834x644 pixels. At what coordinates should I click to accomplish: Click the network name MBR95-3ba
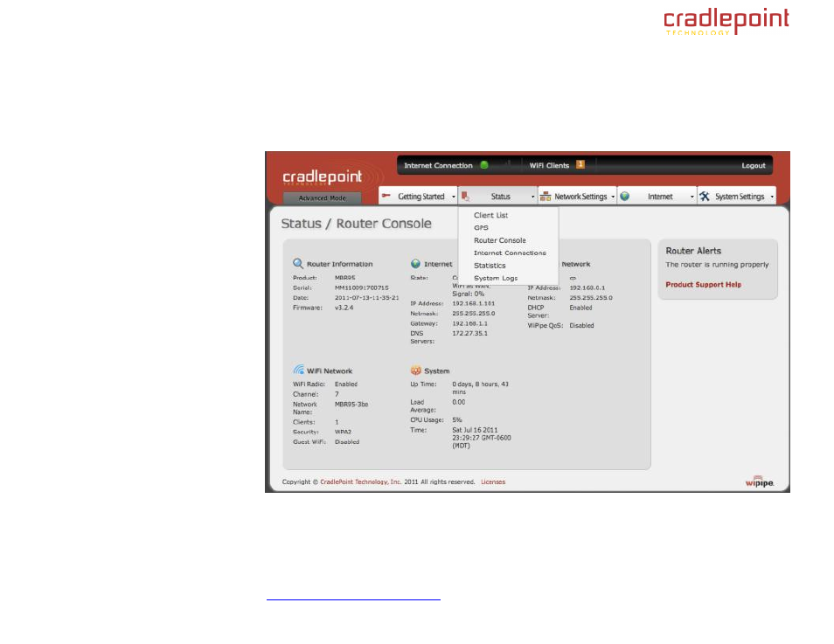tap(351, 405)
